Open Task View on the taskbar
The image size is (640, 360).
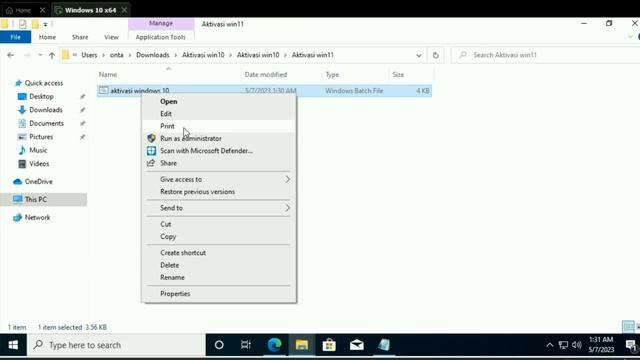point(246,345)
